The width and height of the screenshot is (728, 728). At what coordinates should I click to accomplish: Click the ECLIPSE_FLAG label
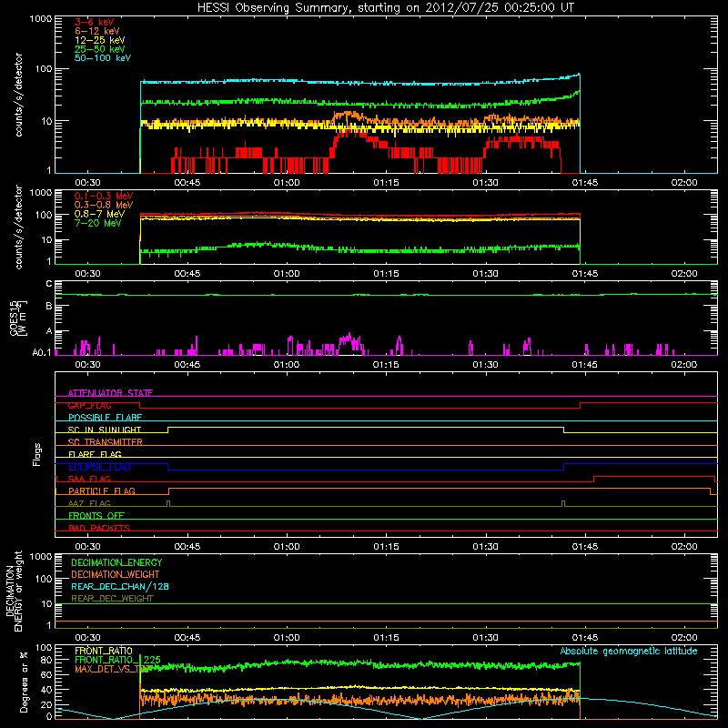pos(99,467)
